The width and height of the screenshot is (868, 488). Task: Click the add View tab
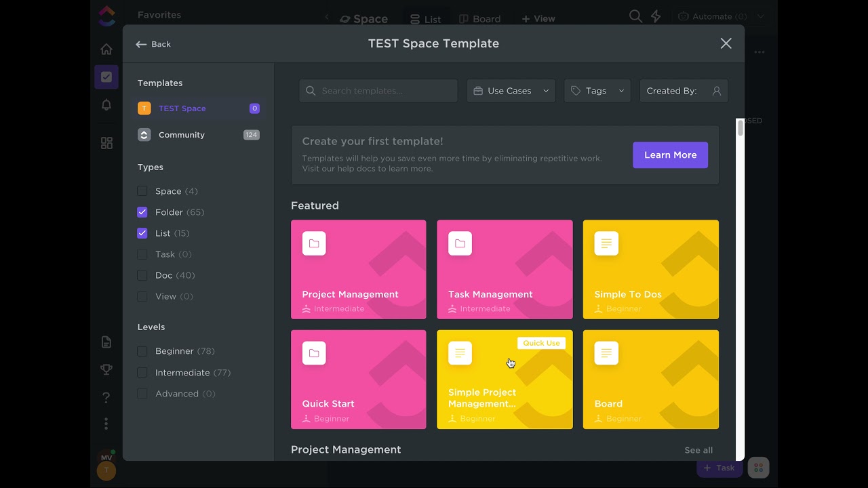click(x=538, y=19)
